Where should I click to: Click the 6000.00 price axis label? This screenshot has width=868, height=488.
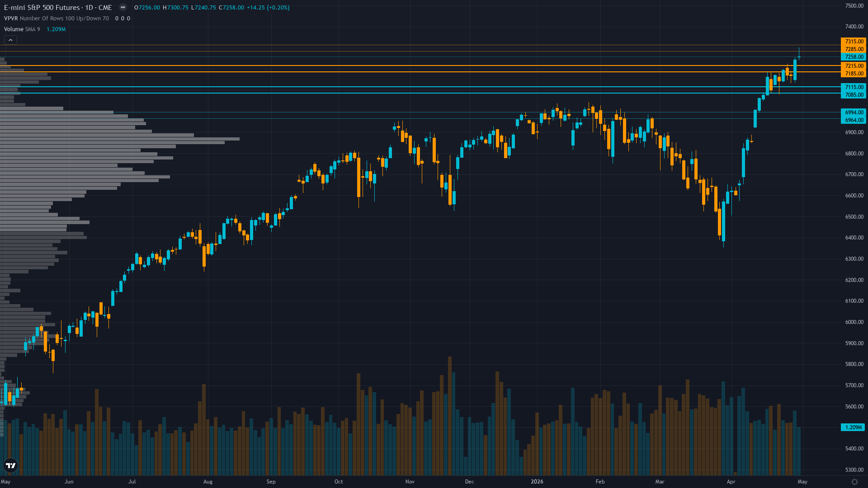pos(854,322)
